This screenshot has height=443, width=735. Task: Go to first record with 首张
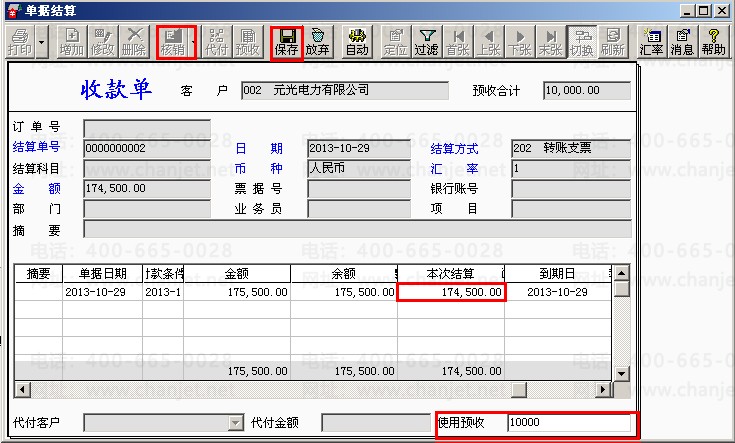point(458,42)
